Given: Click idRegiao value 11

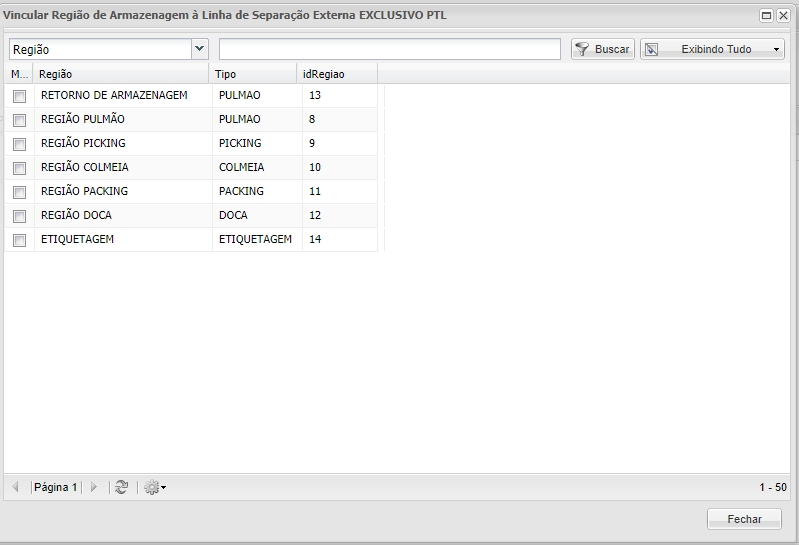Looking at the screenshot, I should [340, 191].
